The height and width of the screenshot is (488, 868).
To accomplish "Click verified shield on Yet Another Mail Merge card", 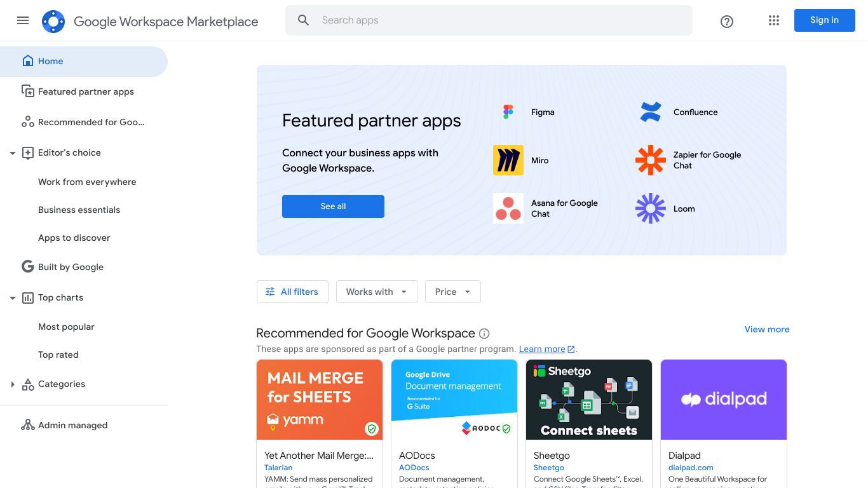I will [x=372, y=429].
